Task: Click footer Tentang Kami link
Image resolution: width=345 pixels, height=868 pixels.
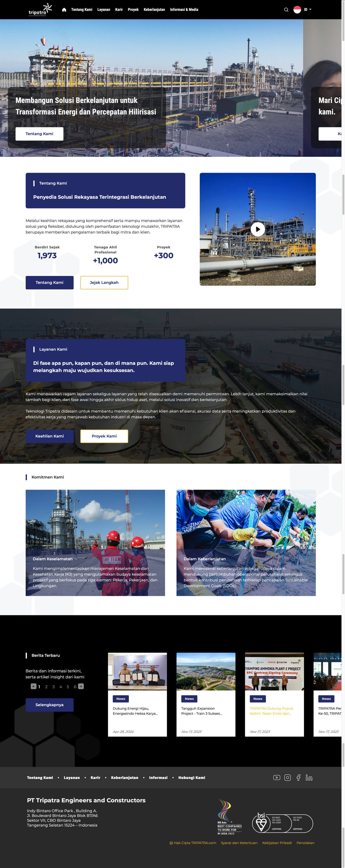Action: (x=40, y=778)
